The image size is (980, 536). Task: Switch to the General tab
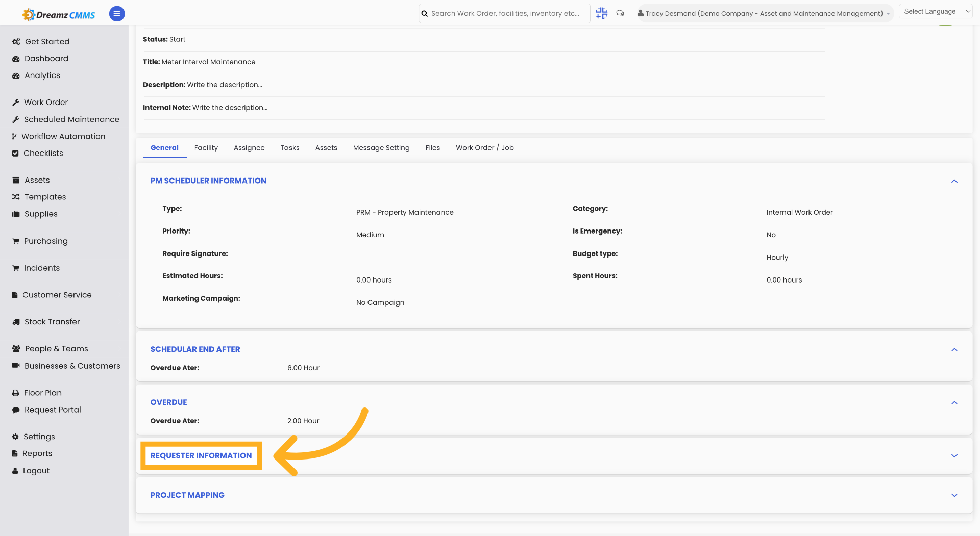point(164,148)
